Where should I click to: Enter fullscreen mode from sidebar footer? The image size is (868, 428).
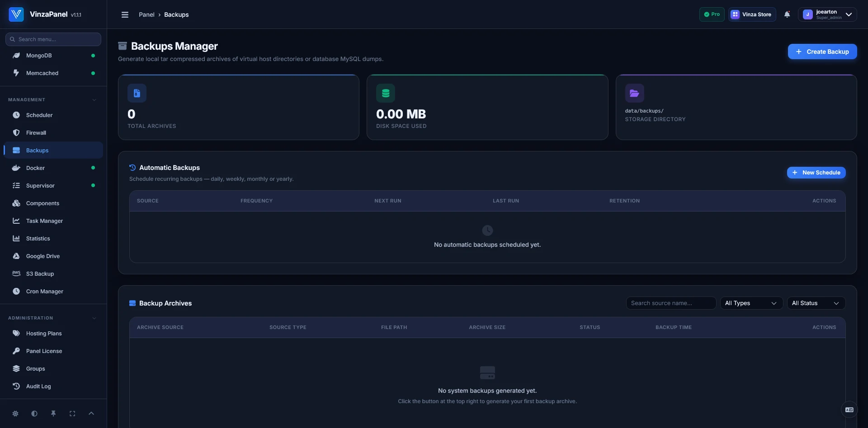[72, 414]
